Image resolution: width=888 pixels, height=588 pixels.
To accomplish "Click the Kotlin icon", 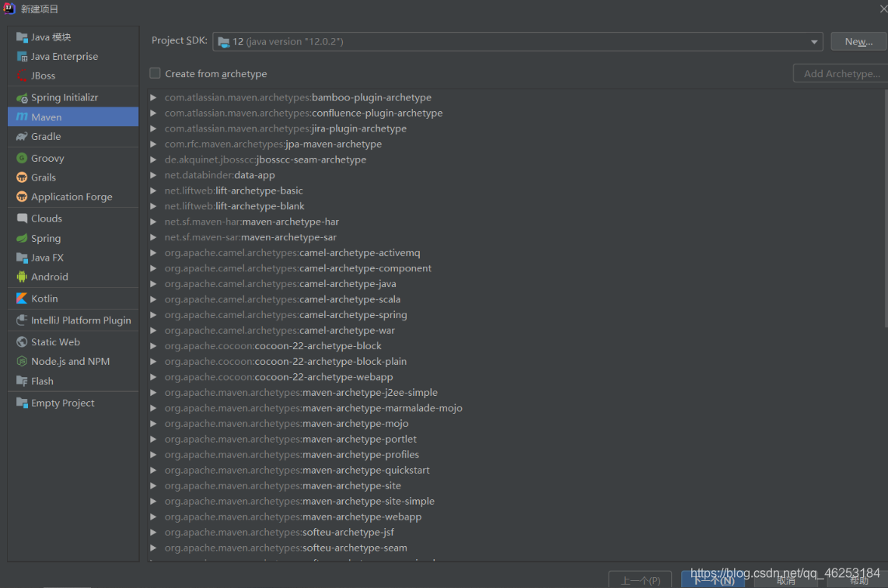I will click(22, 299).
